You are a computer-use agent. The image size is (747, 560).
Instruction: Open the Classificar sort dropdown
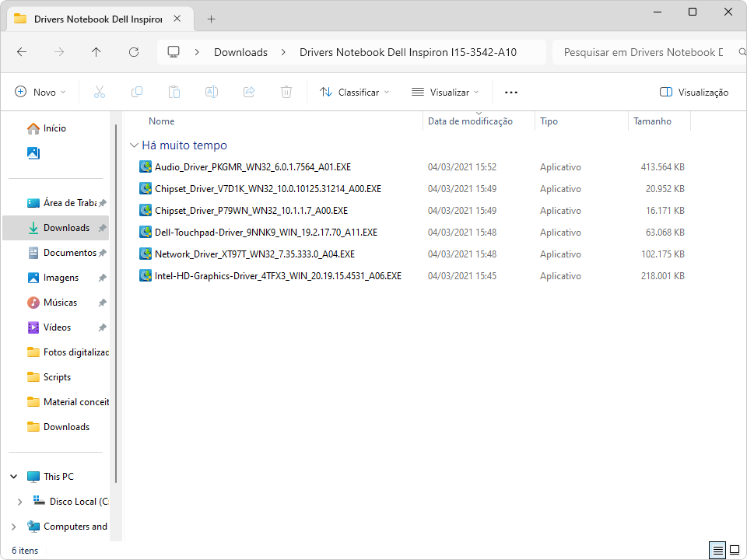point(355,92)
